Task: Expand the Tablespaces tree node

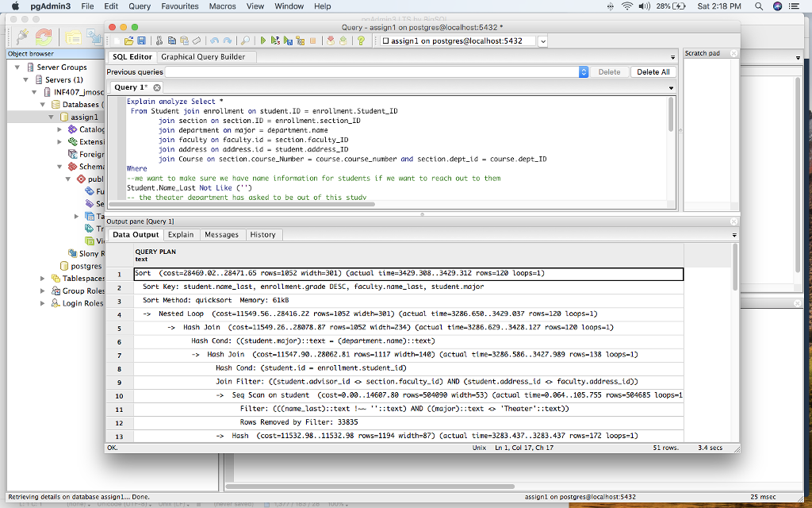Action: [41, 278]
